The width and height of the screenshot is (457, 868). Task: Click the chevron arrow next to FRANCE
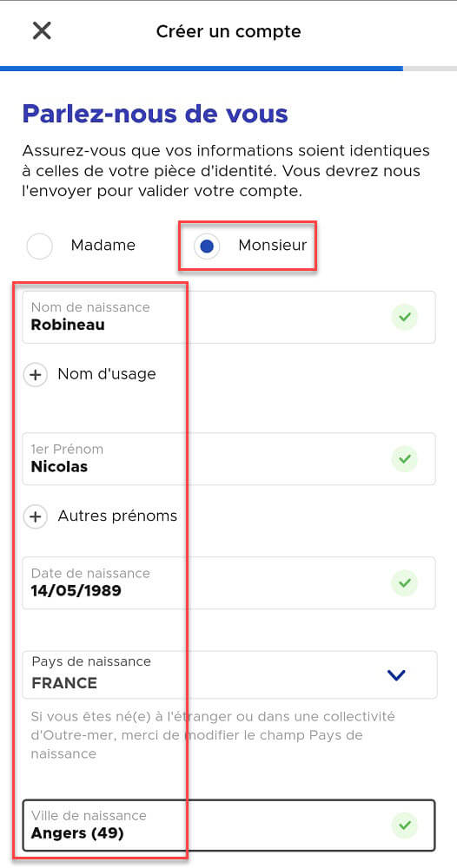click(396, 674)
